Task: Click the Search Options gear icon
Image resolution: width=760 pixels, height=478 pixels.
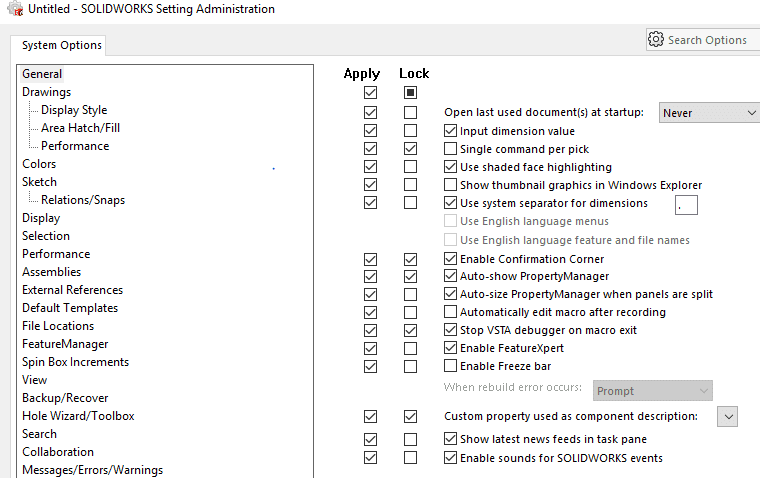Action: (x=656, y=39)
